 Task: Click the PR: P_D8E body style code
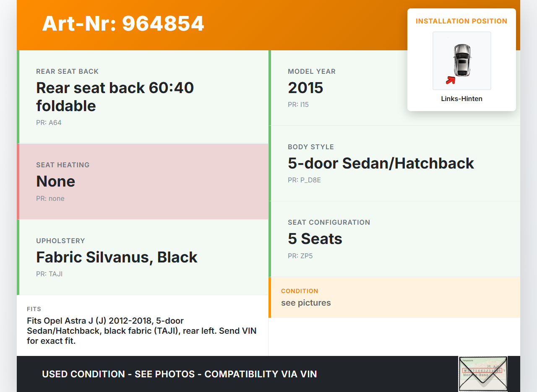click(304, 180)
